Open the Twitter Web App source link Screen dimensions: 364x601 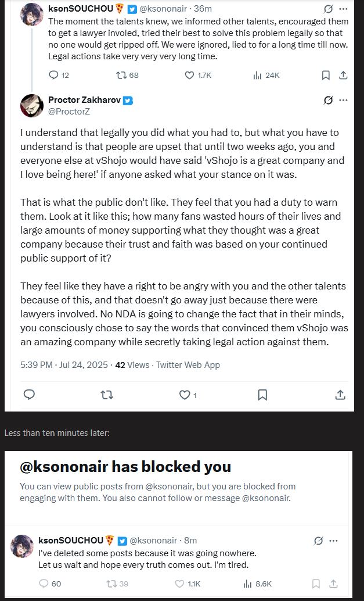(188, 365)
